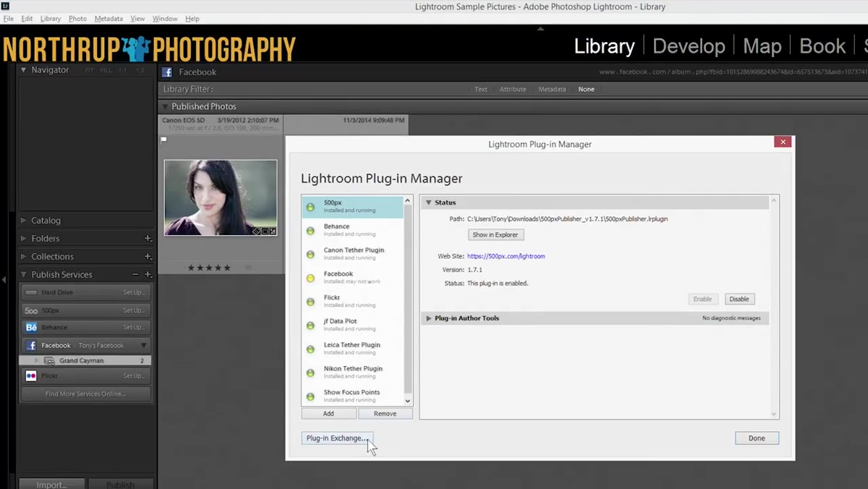Expand the Grand Cayman collection triangle
Screen dimensions: 868x489
pos(37,360)
